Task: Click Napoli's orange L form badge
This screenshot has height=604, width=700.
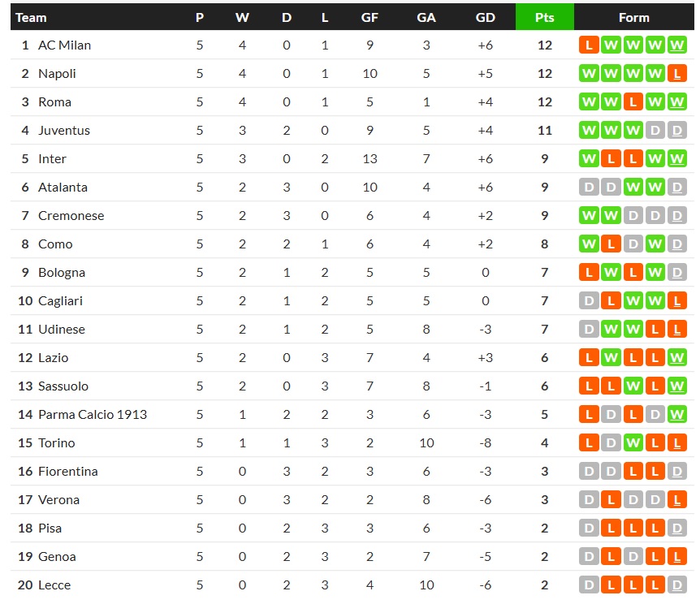Action: [677, 74]
